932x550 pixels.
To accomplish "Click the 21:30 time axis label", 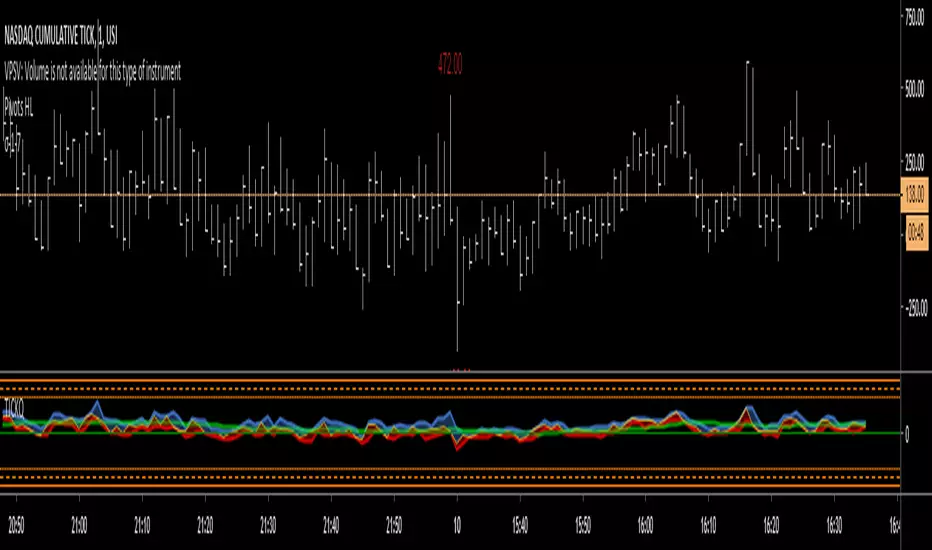I will (268, 526).
